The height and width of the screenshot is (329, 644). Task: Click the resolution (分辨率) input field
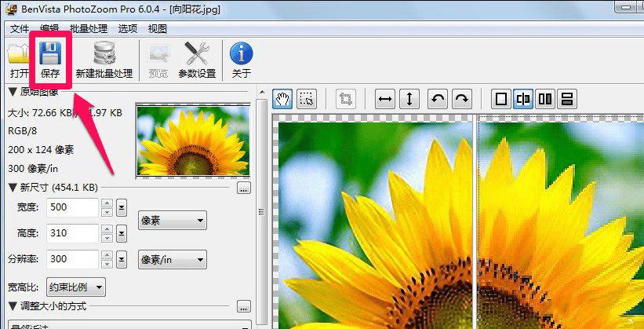tap(73, 259)
